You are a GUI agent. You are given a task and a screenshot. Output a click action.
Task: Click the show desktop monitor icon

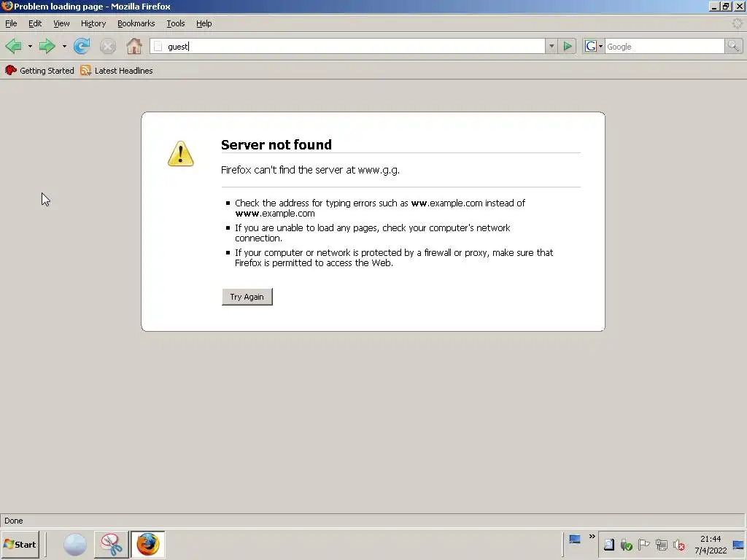[x=738, y=545]
